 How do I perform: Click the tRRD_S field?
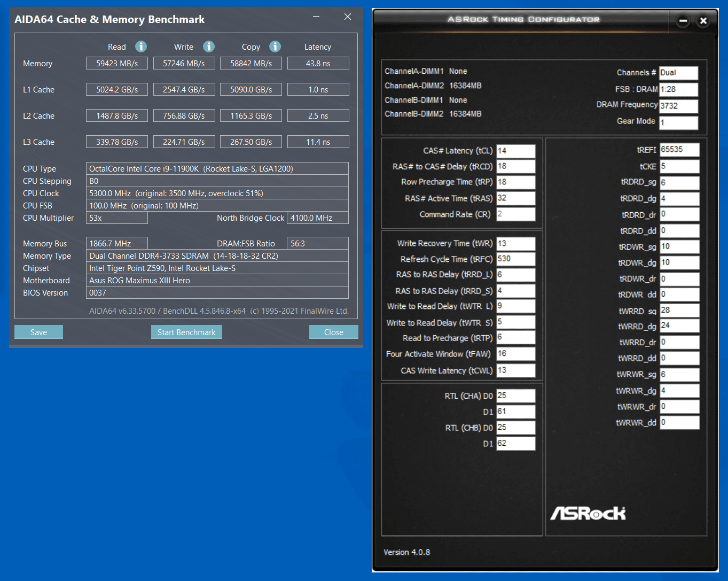pos(516,291)
